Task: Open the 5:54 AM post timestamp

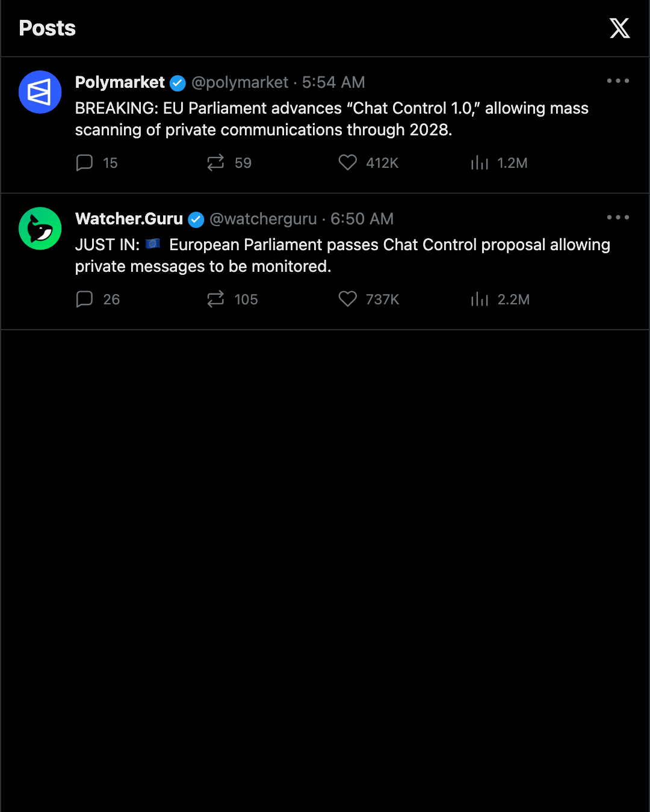Action: [x=333, y=82]
